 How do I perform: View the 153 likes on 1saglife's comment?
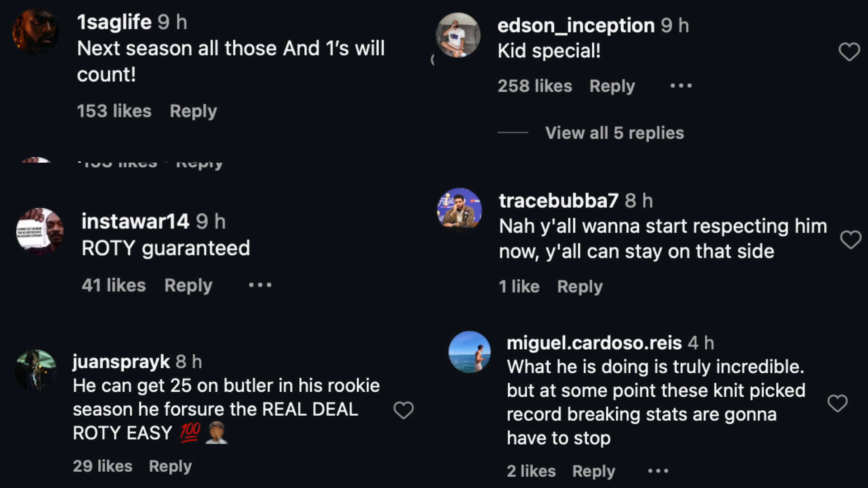(x=114, y=111)
